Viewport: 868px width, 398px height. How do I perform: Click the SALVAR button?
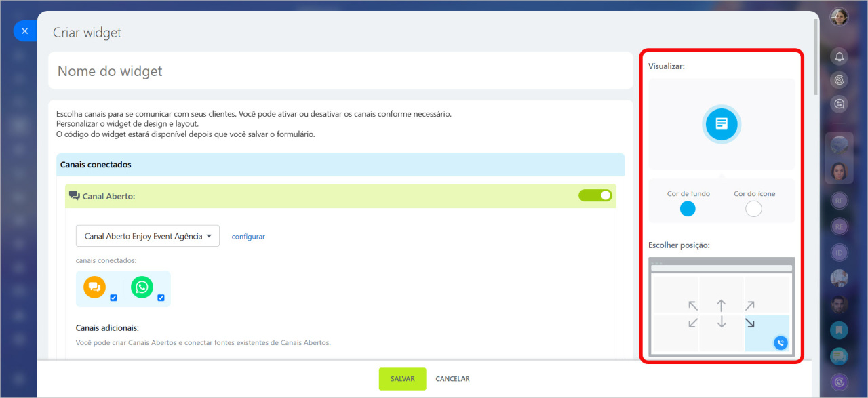(x=402, y=379)
